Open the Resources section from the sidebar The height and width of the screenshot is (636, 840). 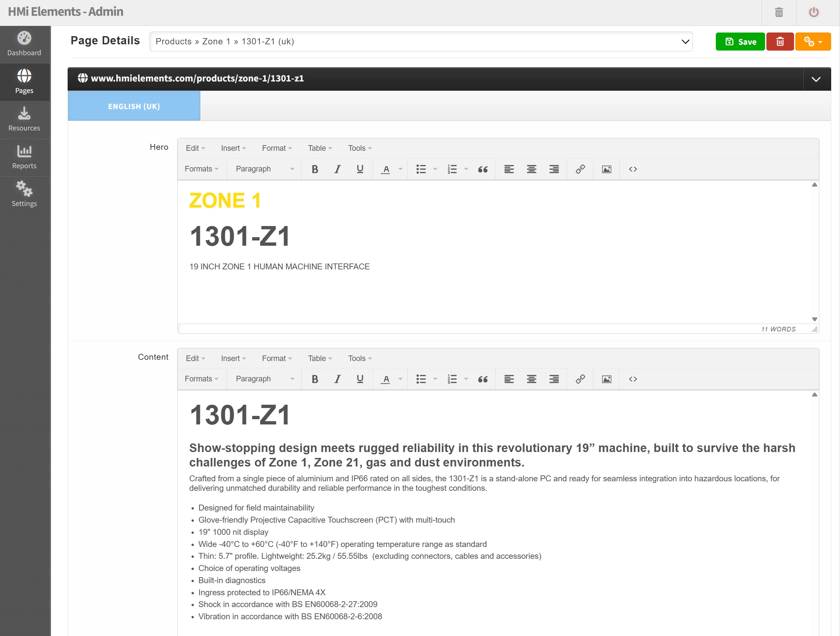coord(24,119)
